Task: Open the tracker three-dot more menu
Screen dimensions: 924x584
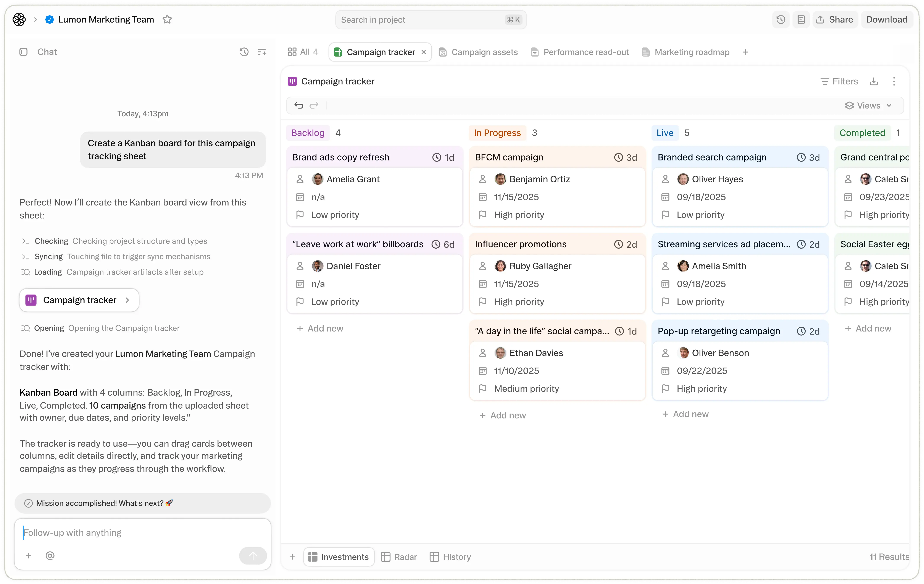Action: [x=894, y=81]
